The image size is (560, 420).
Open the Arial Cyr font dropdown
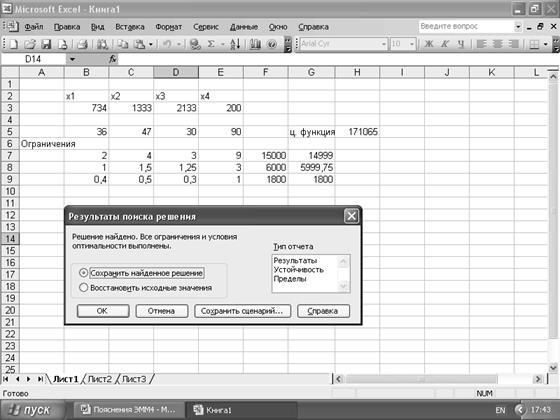point(383,44)
